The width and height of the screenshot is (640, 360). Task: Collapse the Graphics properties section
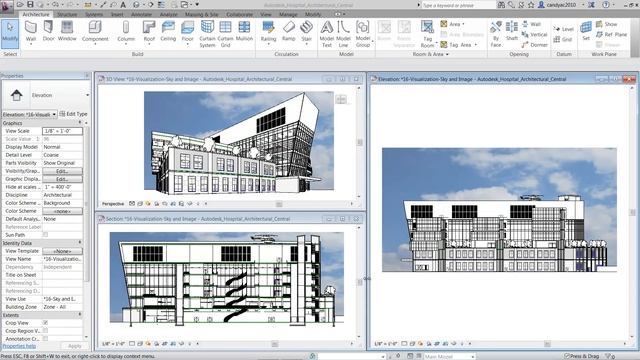[x=80, y=123]
